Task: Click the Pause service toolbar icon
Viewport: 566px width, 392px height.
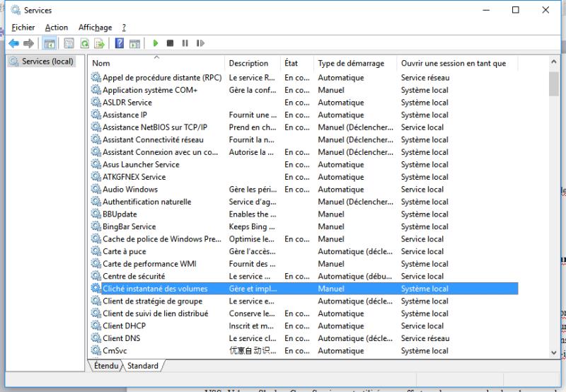Action: tap(185, 43)
